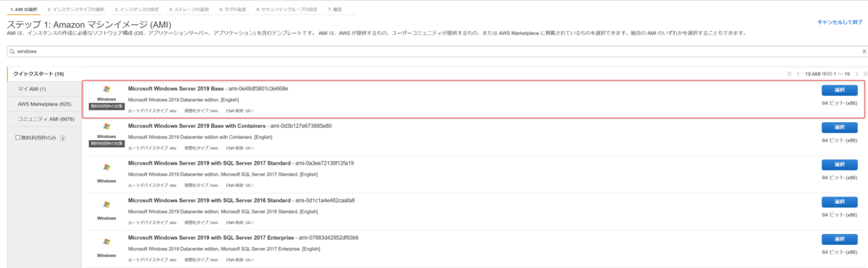Open step 2. インスタンスタイプの選択 tab
Screen dimensions: 868x268
coord(76,9)
